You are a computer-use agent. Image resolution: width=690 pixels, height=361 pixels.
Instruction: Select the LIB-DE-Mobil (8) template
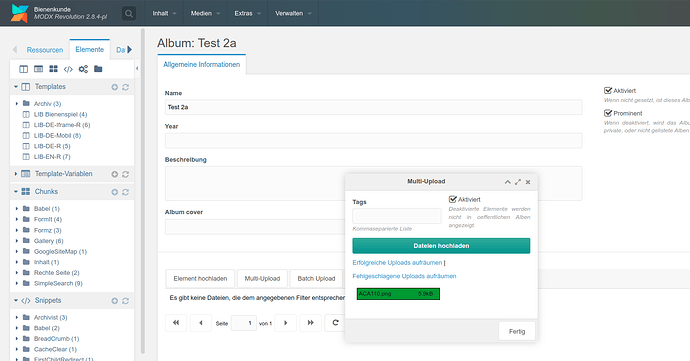57,136
